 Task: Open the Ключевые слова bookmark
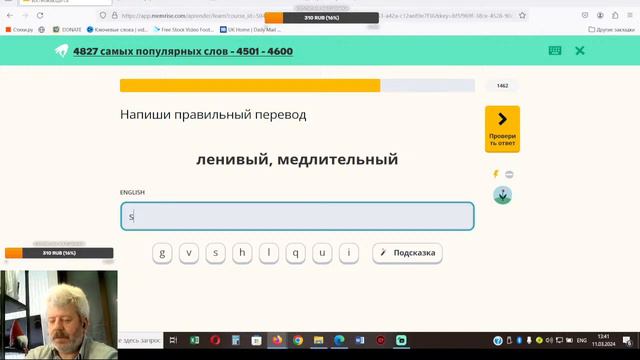pos(117,29)
